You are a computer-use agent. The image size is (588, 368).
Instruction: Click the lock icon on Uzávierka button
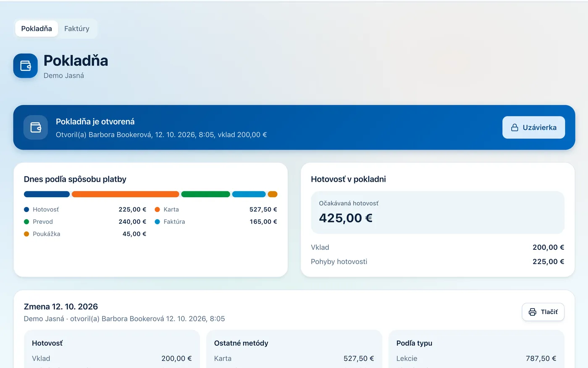[x=514, y=127]
